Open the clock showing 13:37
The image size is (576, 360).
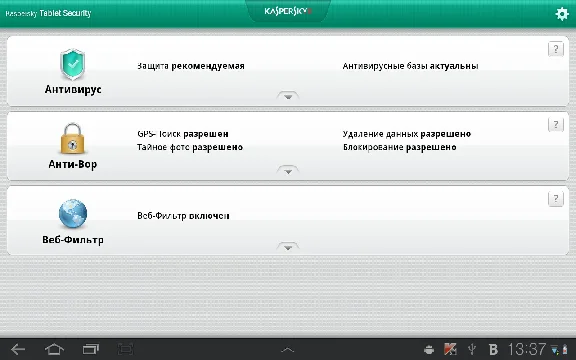[x=527, y=349]
